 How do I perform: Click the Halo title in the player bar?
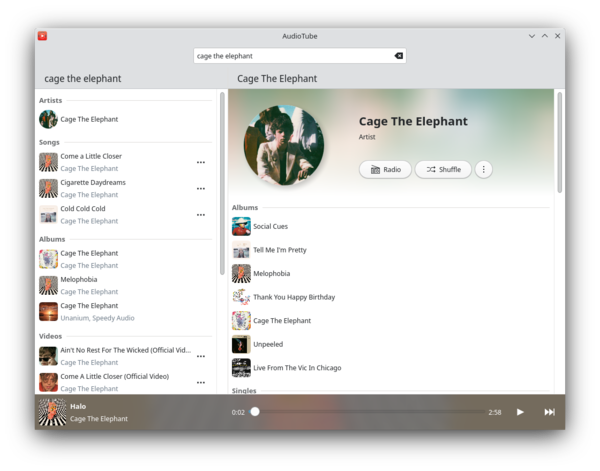[78, 406]
